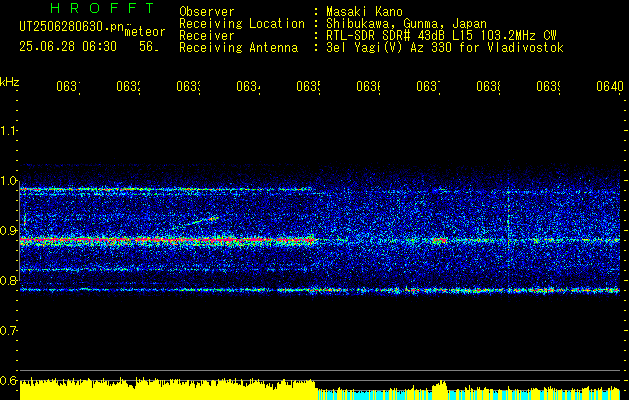
Task: Click the 0.7 kHz axis label
Action: point(8,331)
